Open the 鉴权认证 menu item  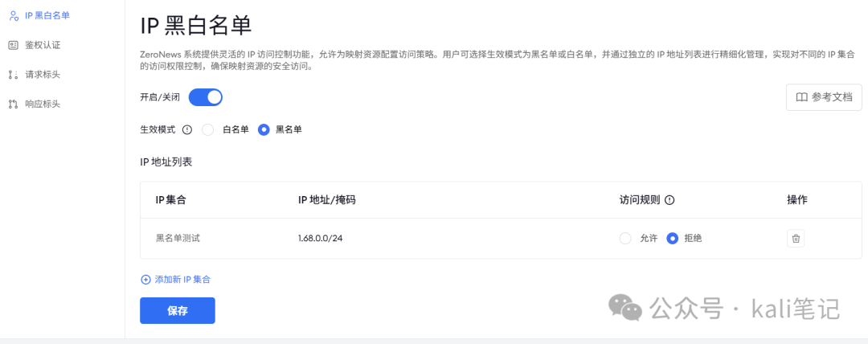click(x=43, y=45)
